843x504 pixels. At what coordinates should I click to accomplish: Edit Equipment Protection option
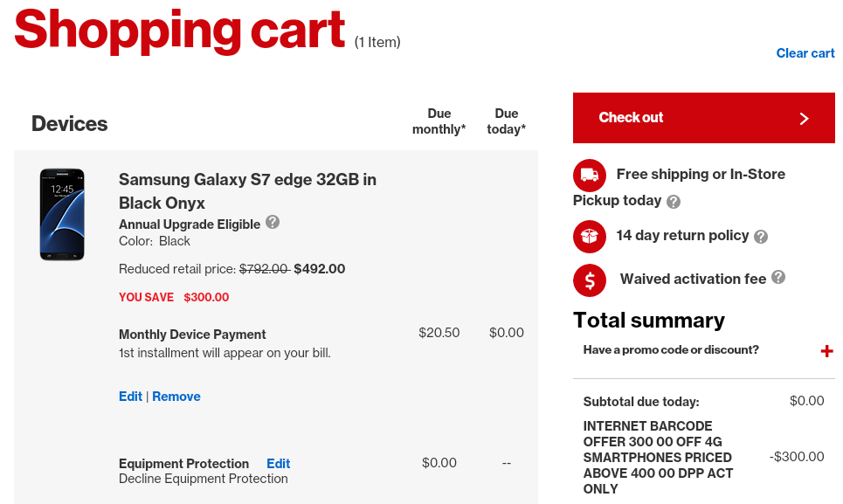(278, 464)
